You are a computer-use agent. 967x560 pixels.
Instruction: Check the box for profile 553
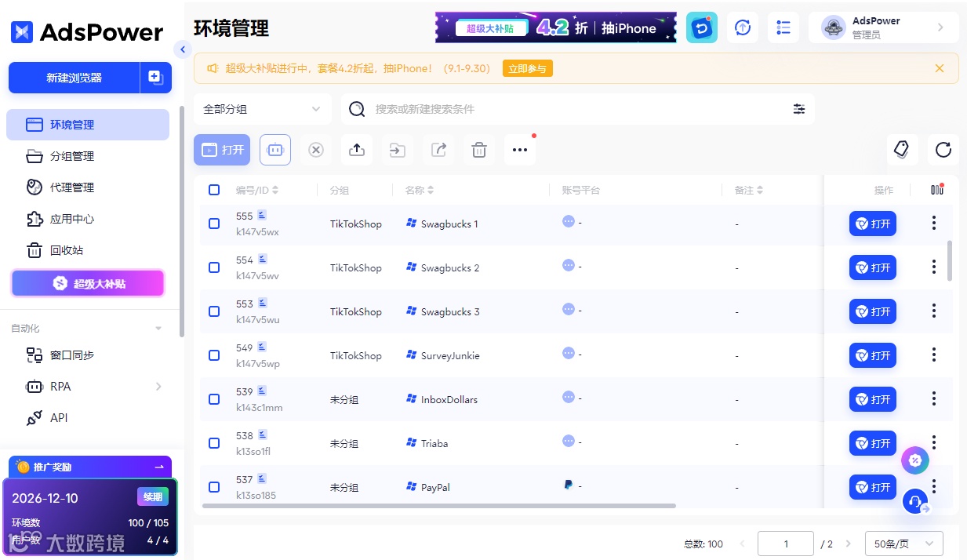[x=214, y=311]
